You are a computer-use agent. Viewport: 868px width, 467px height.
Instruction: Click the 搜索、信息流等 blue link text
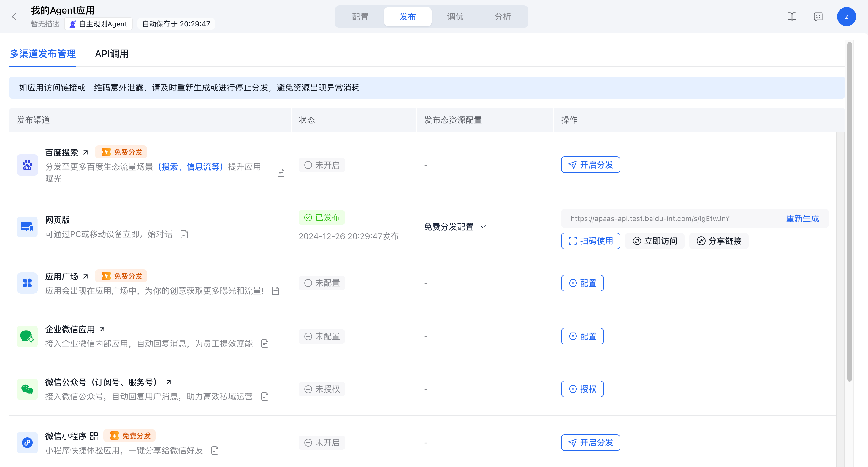coord(190,167)
